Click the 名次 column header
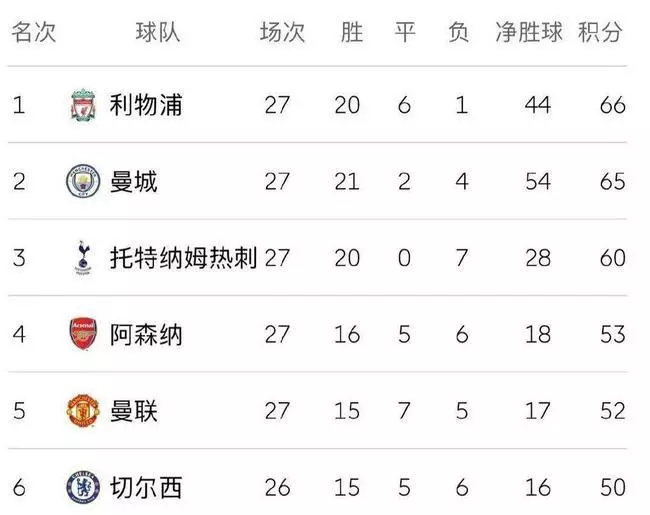Screen dimensions: 650x515 click(x=34, y=32)
